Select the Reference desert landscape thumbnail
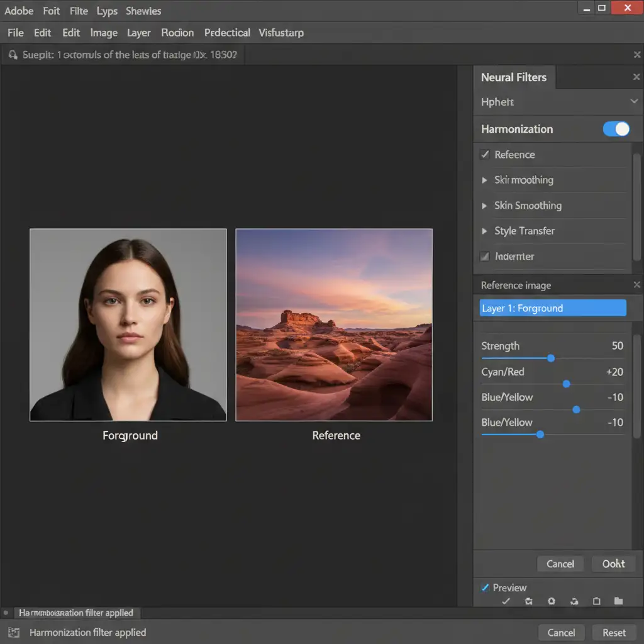This screenshot has width=644, height=644. [x=334, y=325]
